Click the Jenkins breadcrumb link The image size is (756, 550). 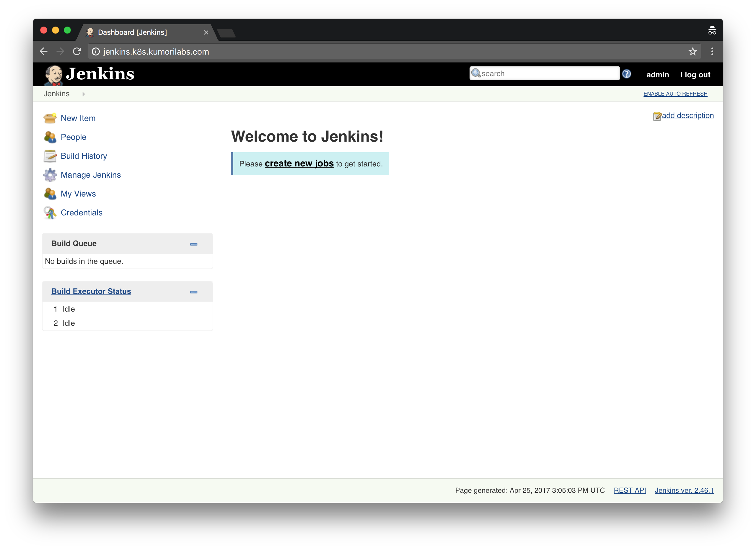[56, 94]
